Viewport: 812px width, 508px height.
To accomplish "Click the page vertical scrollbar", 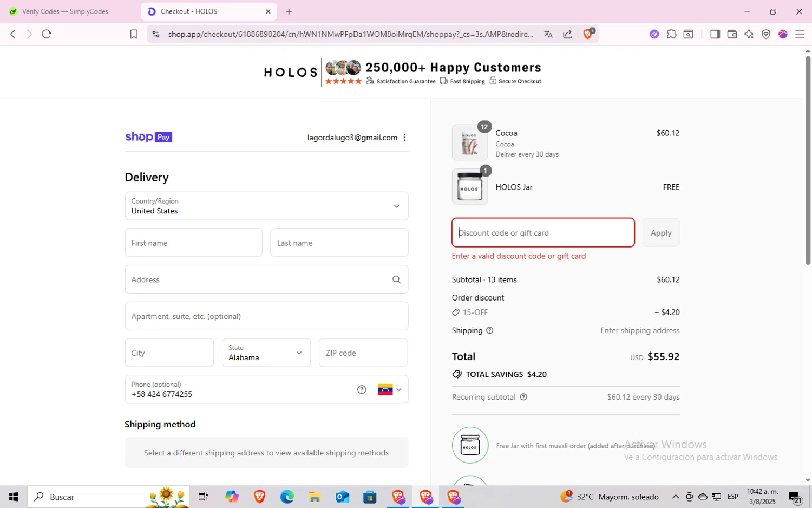I will (808, 160).
